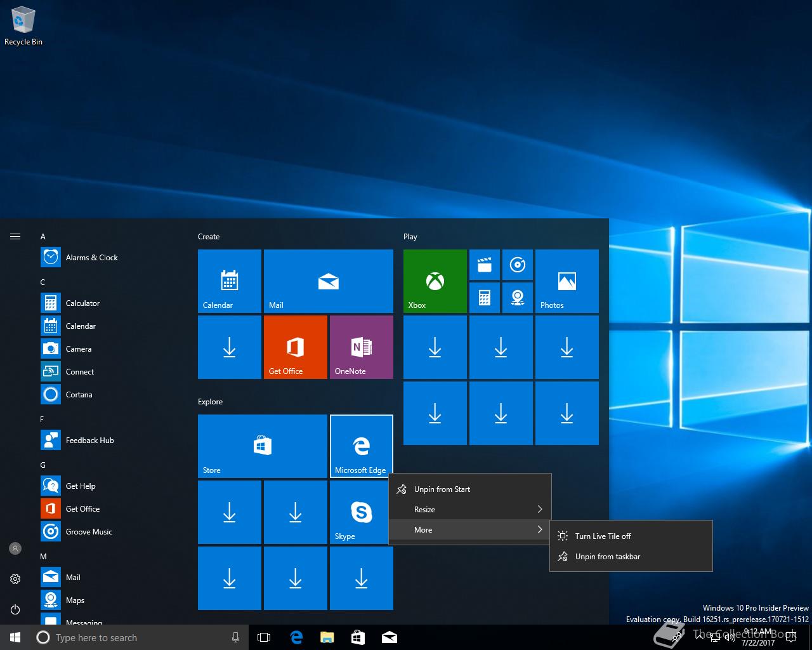The image size is (812, 650).
Task: Click the small Calculator tile in Play group
Action: point(485,298)
